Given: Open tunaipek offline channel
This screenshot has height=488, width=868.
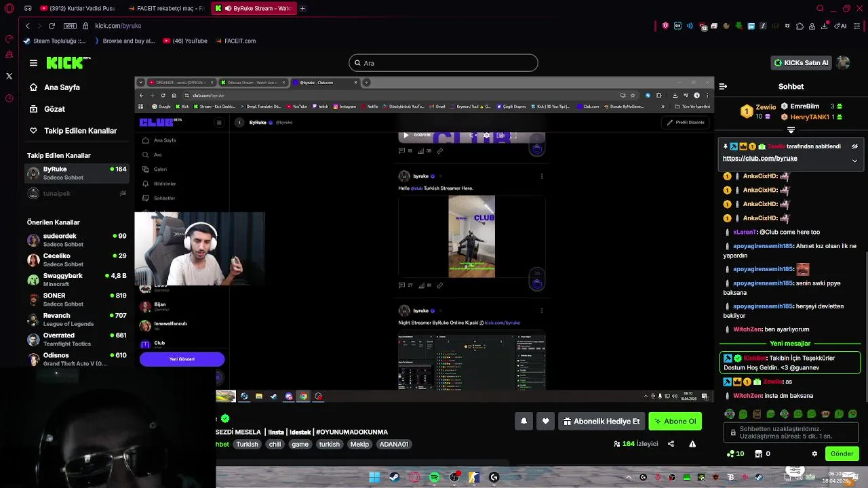Looking at the screenshot, I should point(77,194).
